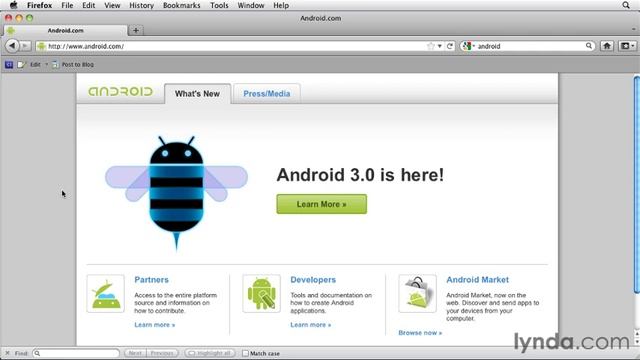640x360 pixels.
Task: Focus the Find text field
Action: (x=77, y=353)
